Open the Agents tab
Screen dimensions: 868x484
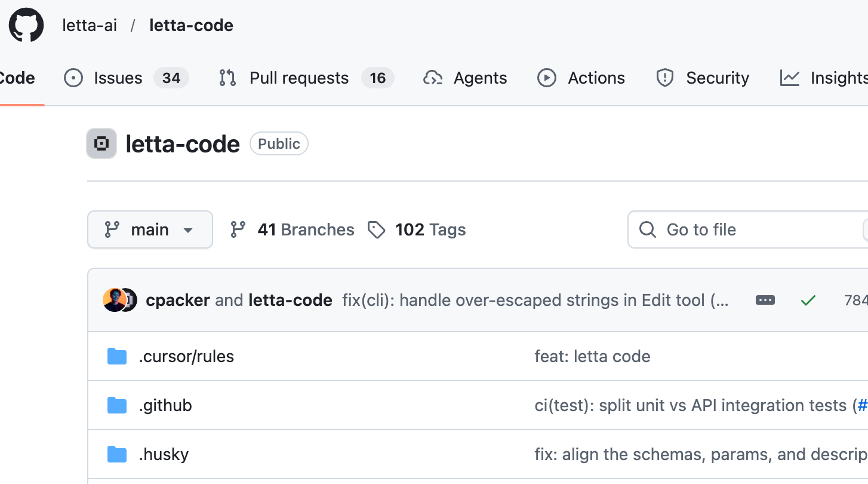point(465,78)
